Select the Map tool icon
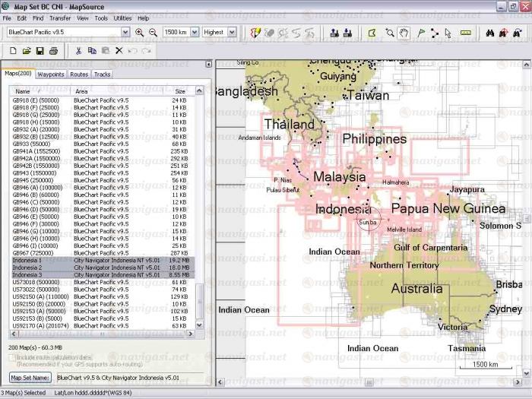The height and width of the screenshot is (399, 532). tap(372, 33)
